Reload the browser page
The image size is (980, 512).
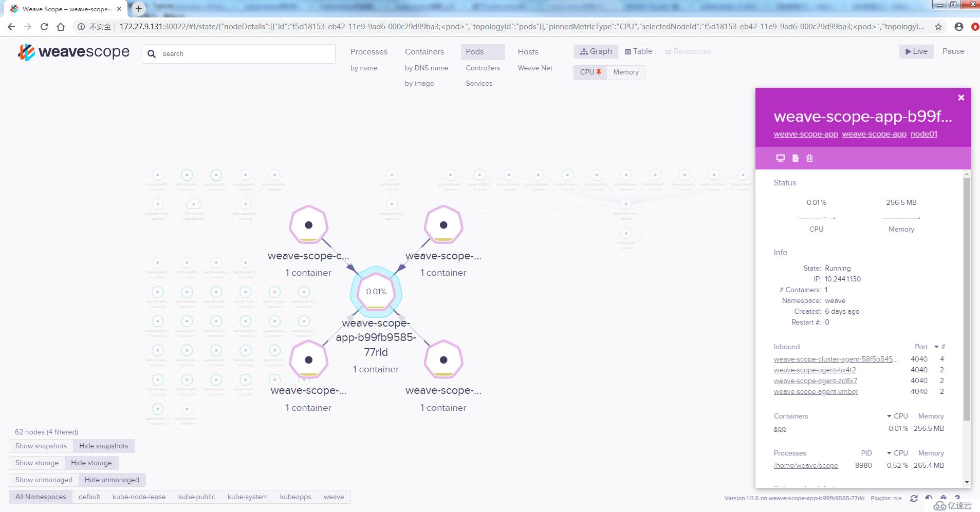[44, 27]
